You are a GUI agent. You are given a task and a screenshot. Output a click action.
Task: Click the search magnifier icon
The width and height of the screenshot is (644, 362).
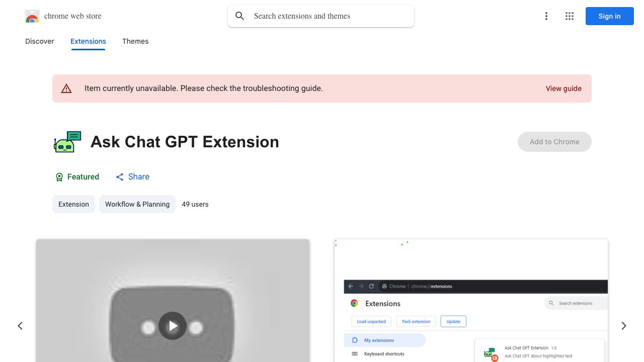[x=240, y=16]
